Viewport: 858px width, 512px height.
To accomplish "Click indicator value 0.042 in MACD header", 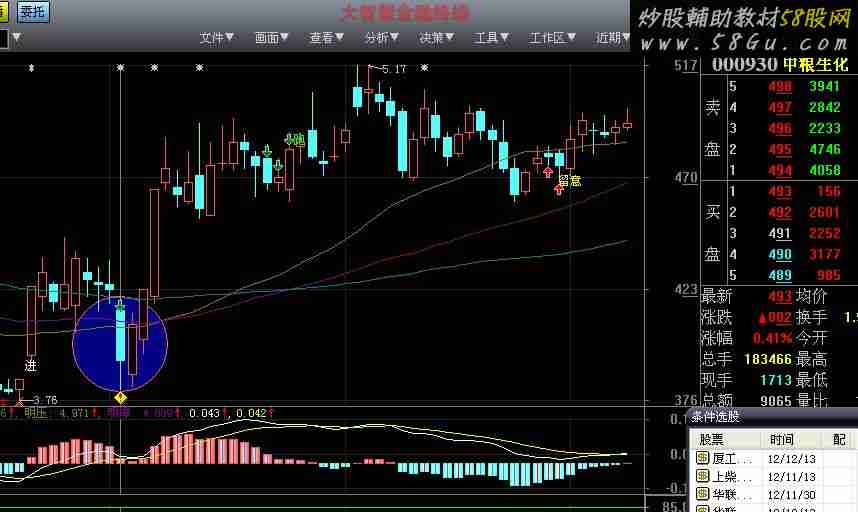I will [x=251, y=414].
